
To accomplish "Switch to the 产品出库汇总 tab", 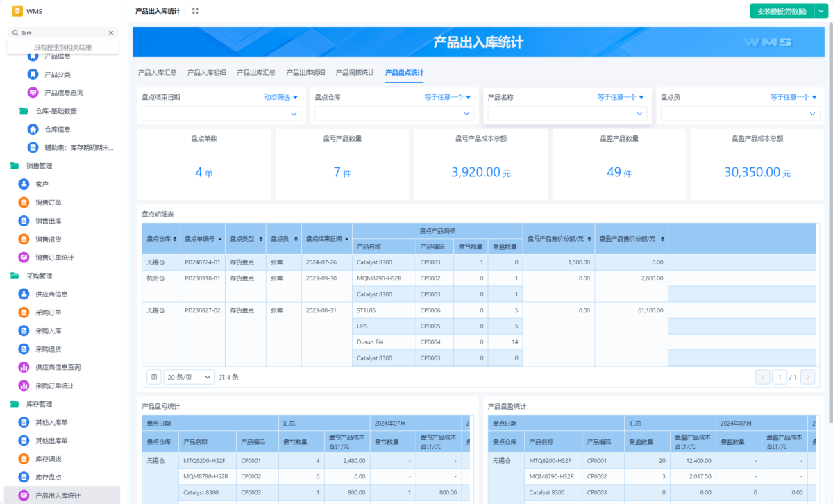I will click(256, 72).
